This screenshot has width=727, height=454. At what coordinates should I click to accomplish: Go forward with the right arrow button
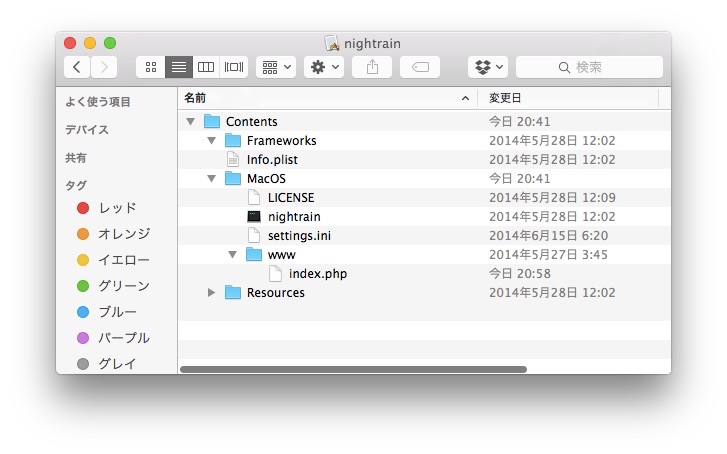[x=104, y=67]
